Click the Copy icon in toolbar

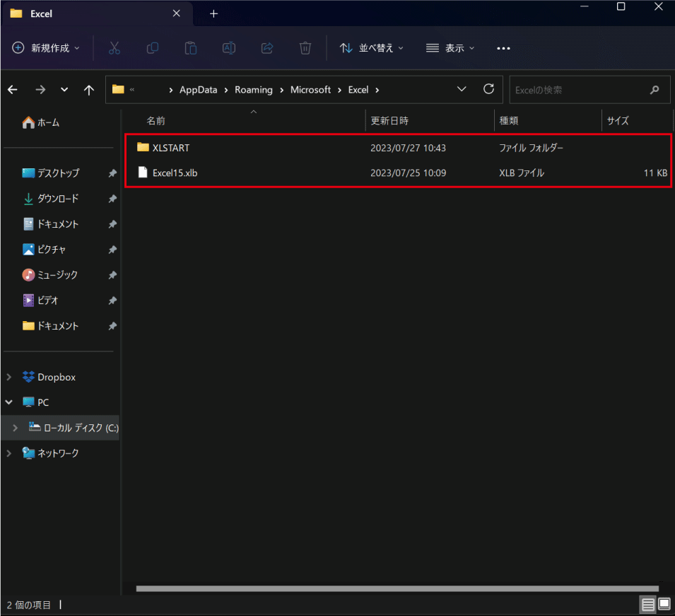pos(153,48)
